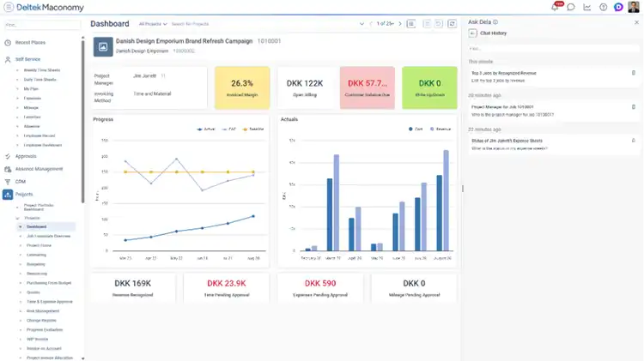The image size is (644, 361).
Task: Click the save toolbar icon
Action: [x=427, y=24]
